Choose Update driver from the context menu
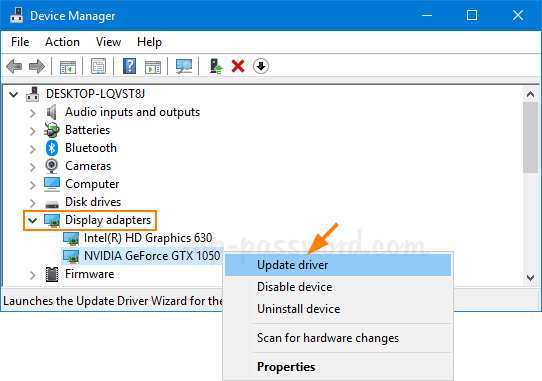Image resolution: width=542 pixels, height=381 pixels. (338, 265)
